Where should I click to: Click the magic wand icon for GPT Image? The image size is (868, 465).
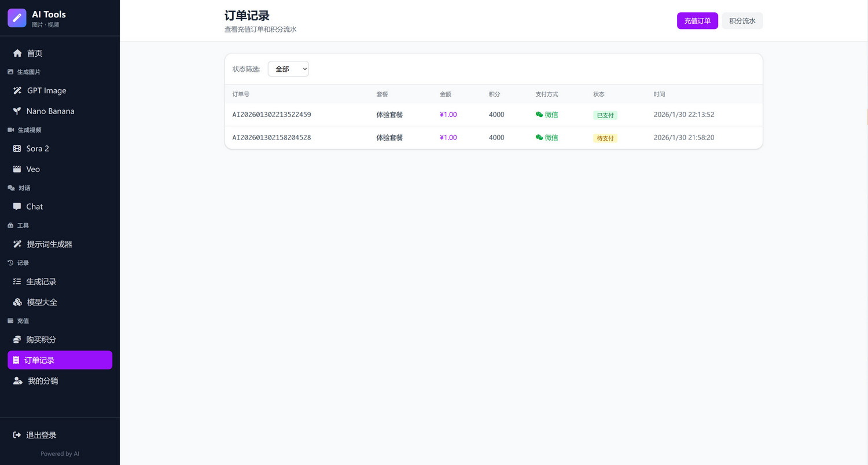pos(17,91)
